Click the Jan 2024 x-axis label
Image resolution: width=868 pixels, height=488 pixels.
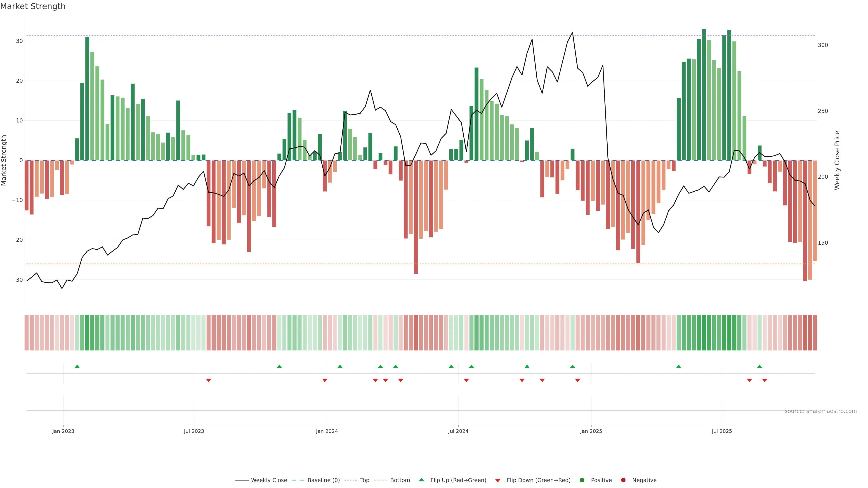326,431
